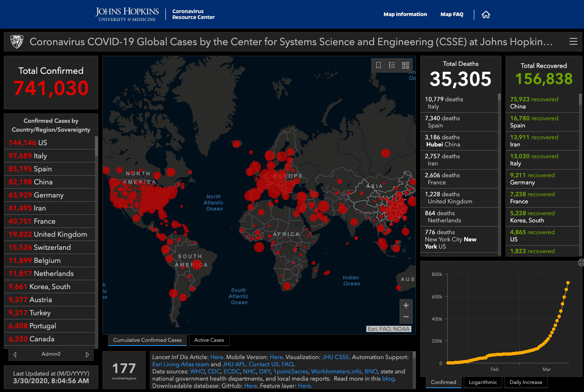Select United Kingdom in confirmed list
The image size is (584, 392).
coord(49,234)
